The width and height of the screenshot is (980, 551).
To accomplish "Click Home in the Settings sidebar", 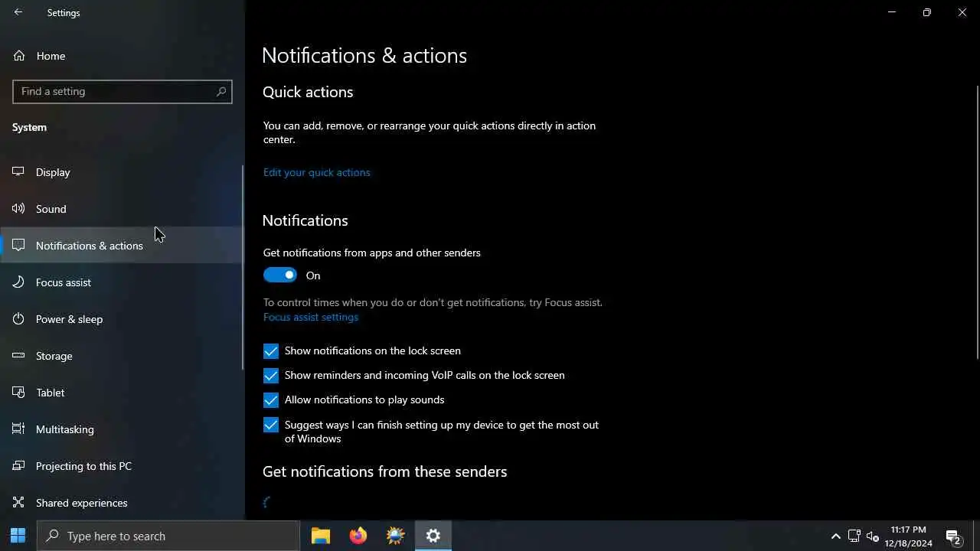I will tap(122, 56).
